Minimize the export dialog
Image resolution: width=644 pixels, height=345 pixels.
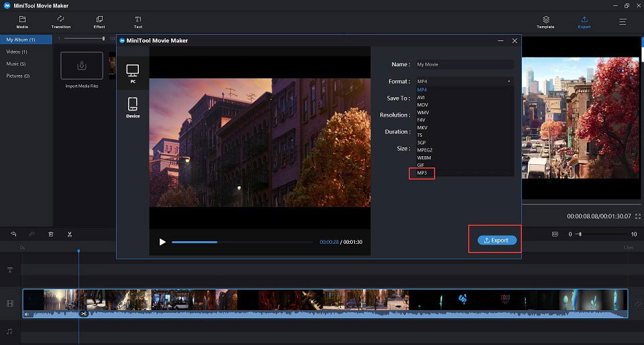point(500,41)
